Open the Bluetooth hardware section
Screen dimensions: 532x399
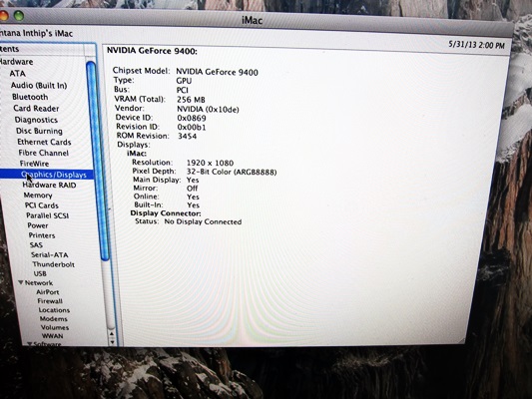click(x=30, y=97)
